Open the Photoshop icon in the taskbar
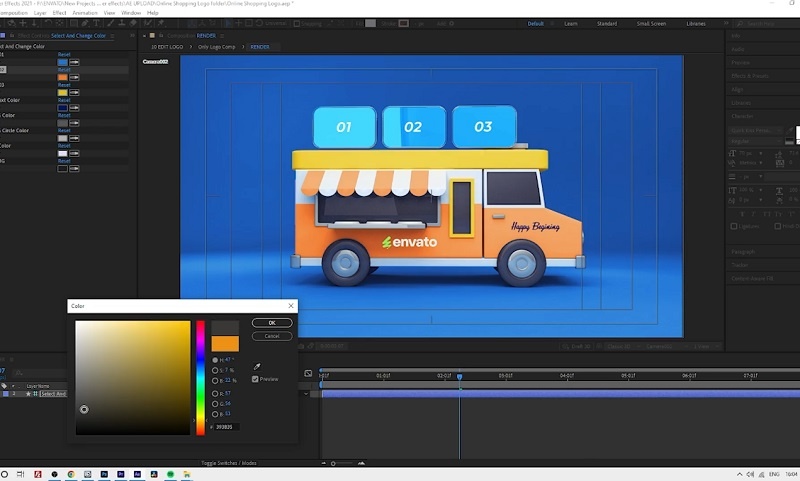The height and width of the screenshot is (481, 800). (103, 473)
